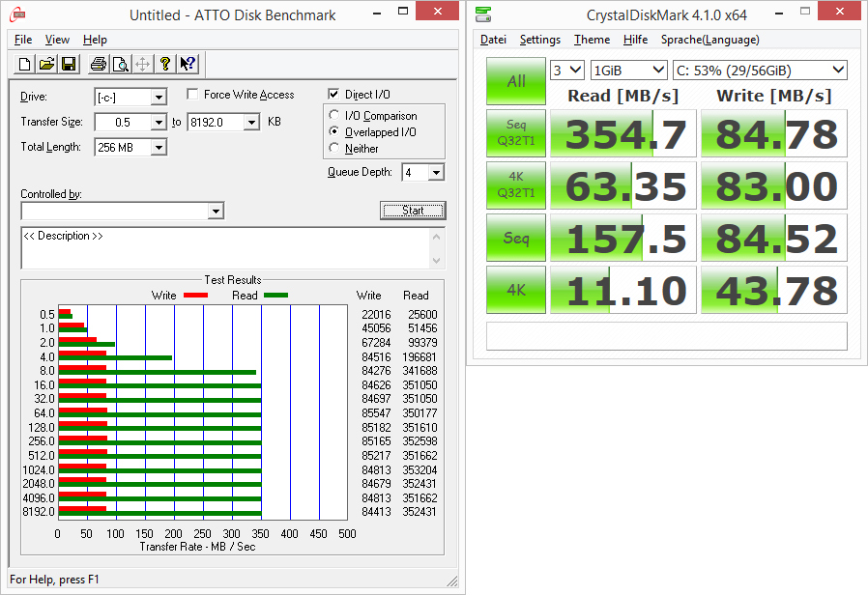Open the test count dropdown in CrystalDiskMark
This screenshot has height=595, width=868.
(567, 71)
